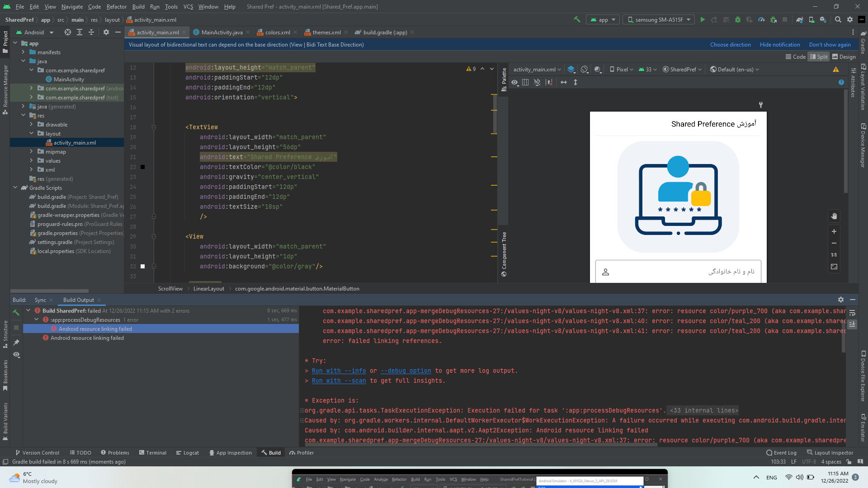Expand the app module tree item
Viewport: 868px width, 488px height.
[22, 42]
